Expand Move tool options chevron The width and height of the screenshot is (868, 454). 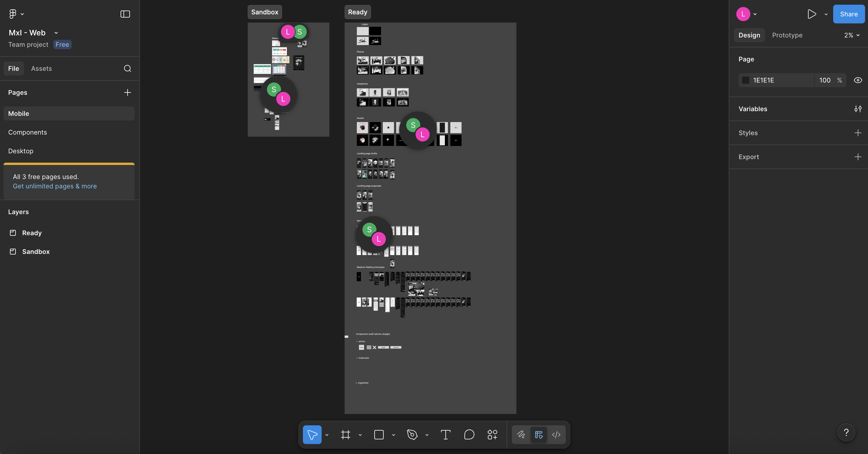[x=327, y=435]
